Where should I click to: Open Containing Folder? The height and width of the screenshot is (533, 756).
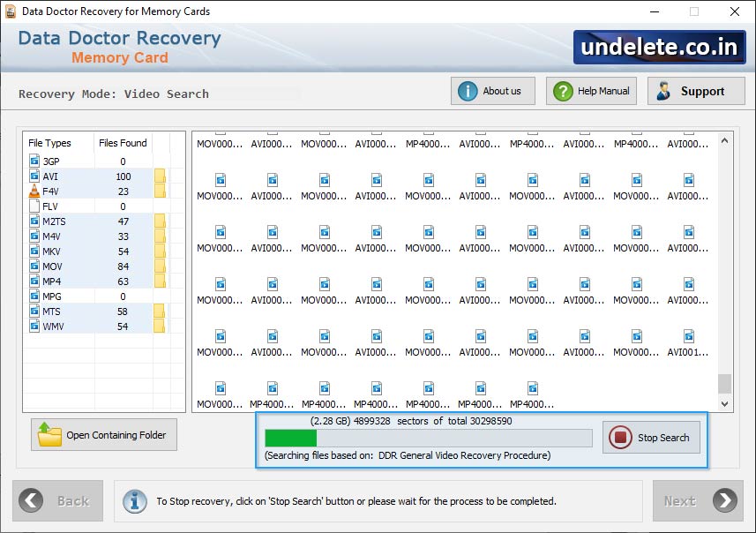point(103,434)
